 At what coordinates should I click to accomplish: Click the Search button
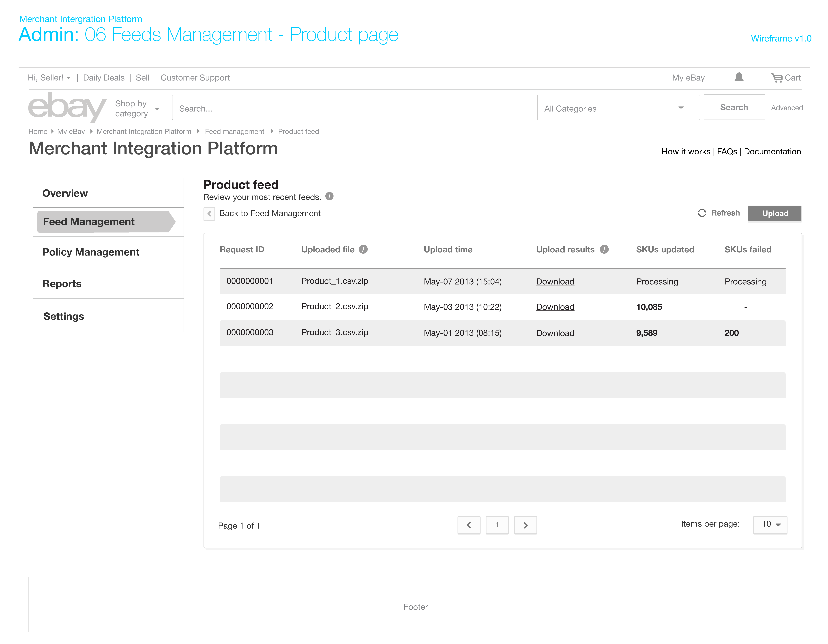[x=734, y=108]
